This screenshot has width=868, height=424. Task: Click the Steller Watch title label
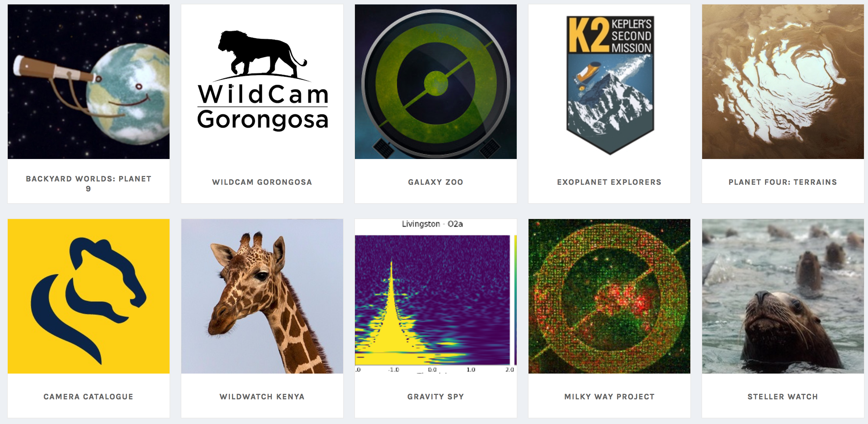tap(783, 397)
